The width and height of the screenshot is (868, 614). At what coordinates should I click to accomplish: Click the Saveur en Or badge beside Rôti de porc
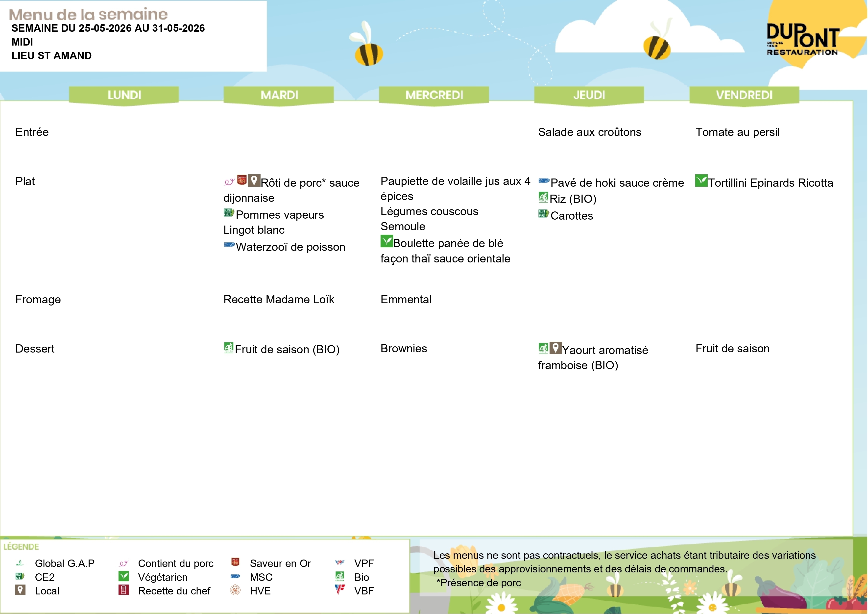coord(242,180)
